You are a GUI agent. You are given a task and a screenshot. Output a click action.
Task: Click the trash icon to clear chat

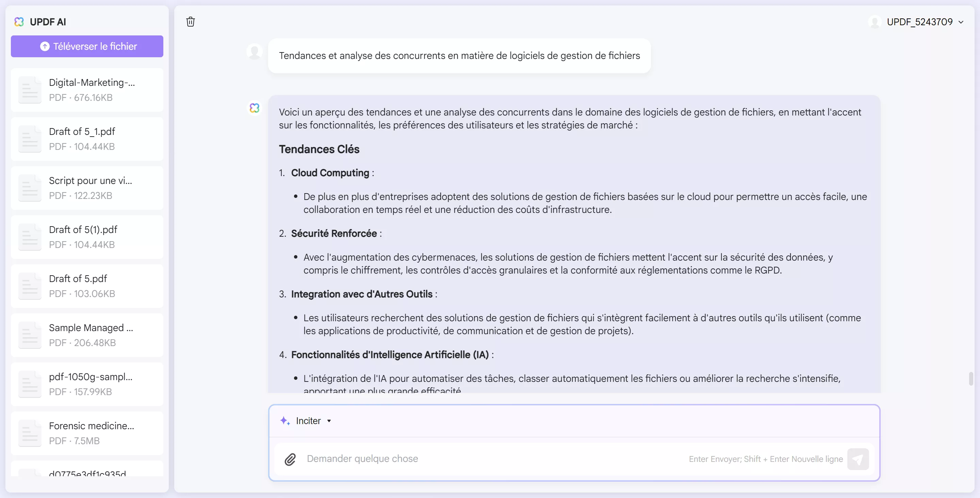pyautogui.click(x=191, y=22)
